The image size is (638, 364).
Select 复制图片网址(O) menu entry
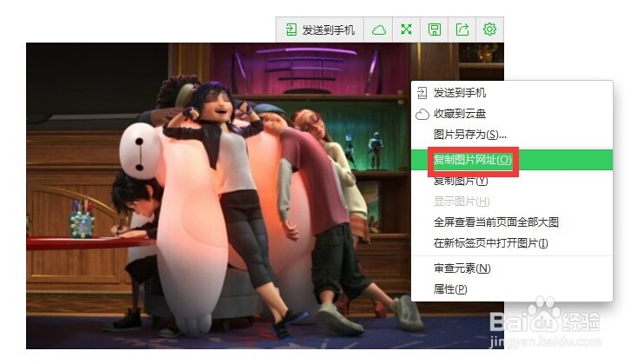point(512,160)
